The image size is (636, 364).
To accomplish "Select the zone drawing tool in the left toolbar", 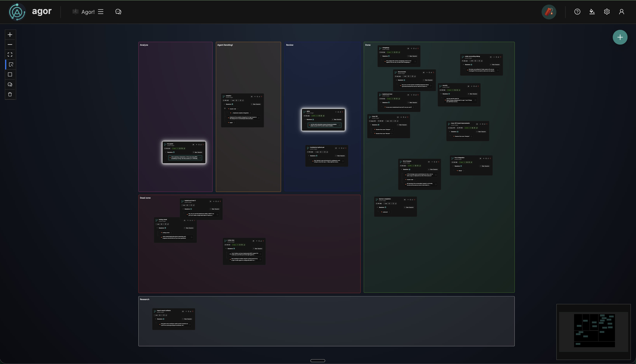I will point(10,74).
